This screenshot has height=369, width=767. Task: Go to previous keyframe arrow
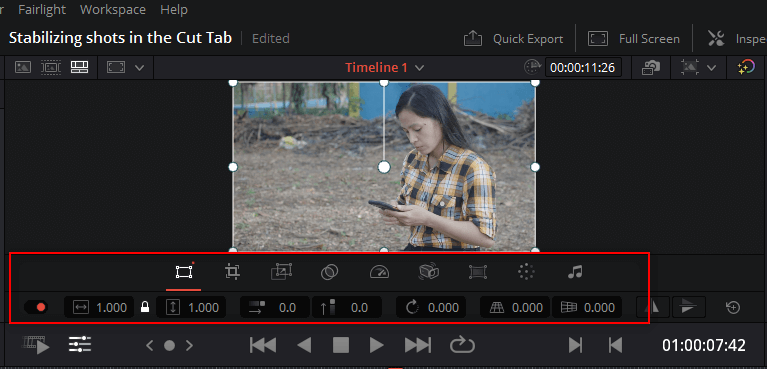[150, 346]
